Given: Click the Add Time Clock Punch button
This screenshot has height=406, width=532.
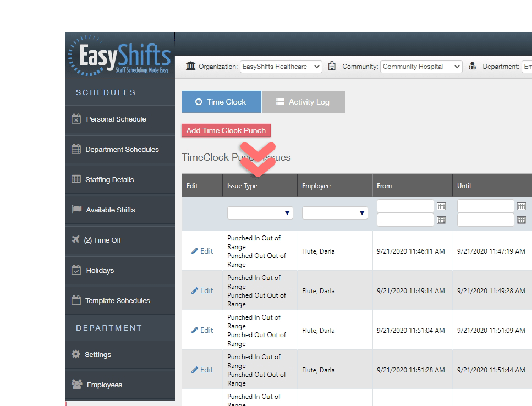Looking at the screenshot, I should click(x=226, y=130).
